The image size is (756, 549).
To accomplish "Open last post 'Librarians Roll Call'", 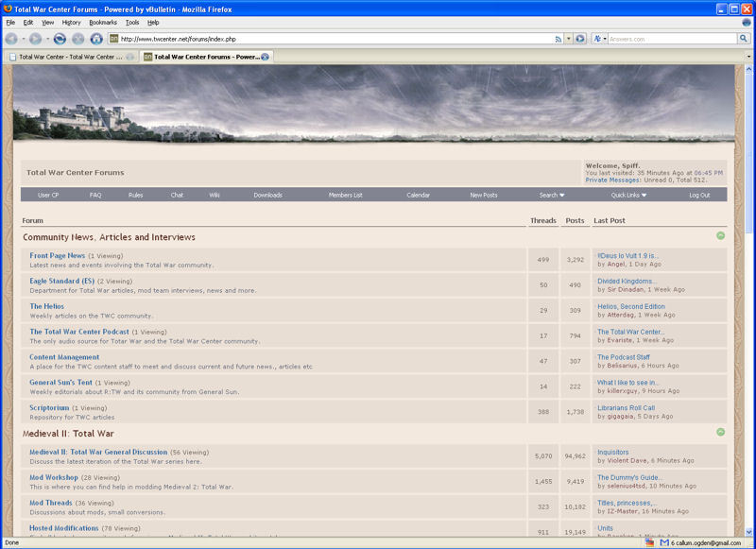I will [x=626, y=408].
